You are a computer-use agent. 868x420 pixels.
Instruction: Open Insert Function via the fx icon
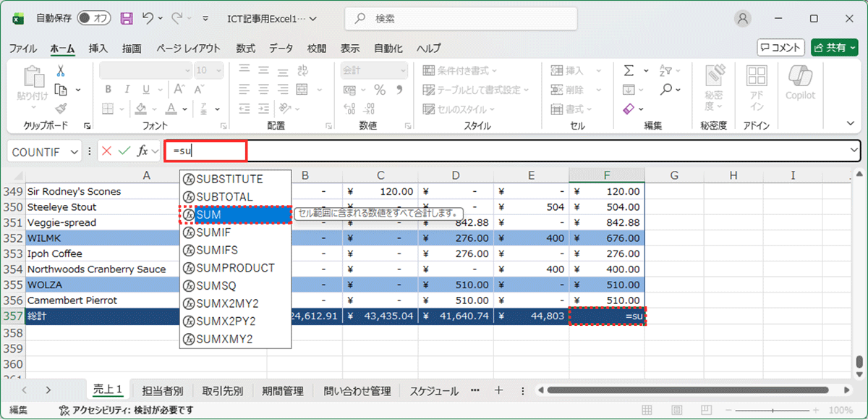(143, 151)
